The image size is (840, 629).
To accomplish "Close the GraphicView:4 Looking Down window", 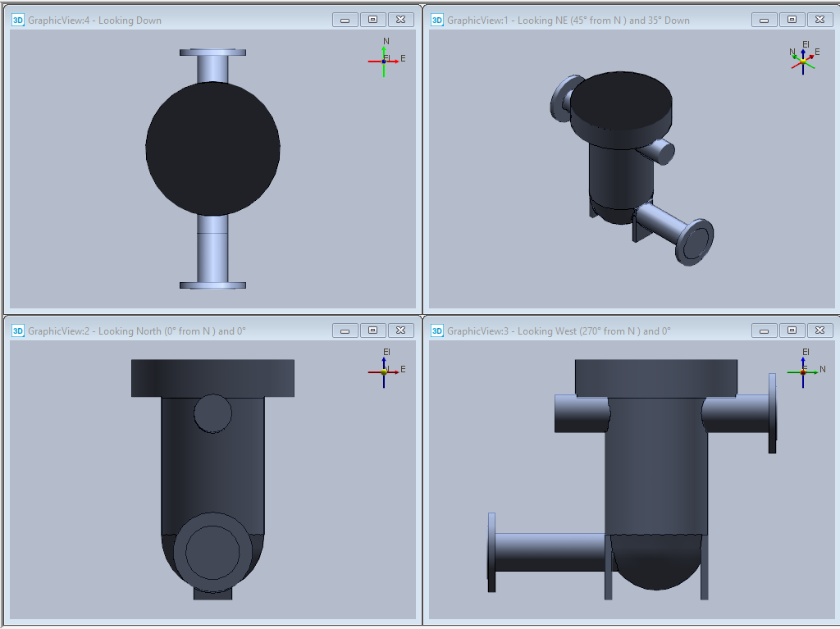I will coord(400,20).
